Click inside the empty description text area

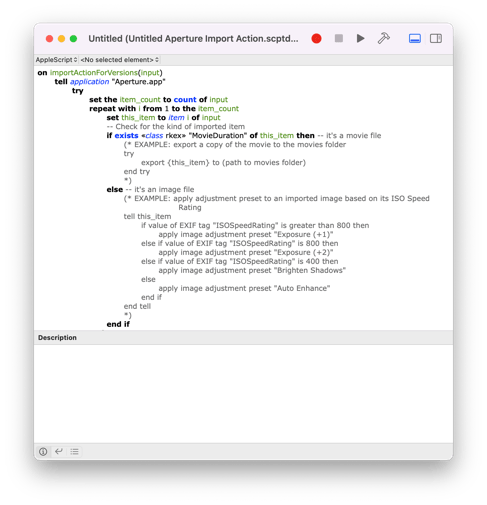click(x=243, y=393)
